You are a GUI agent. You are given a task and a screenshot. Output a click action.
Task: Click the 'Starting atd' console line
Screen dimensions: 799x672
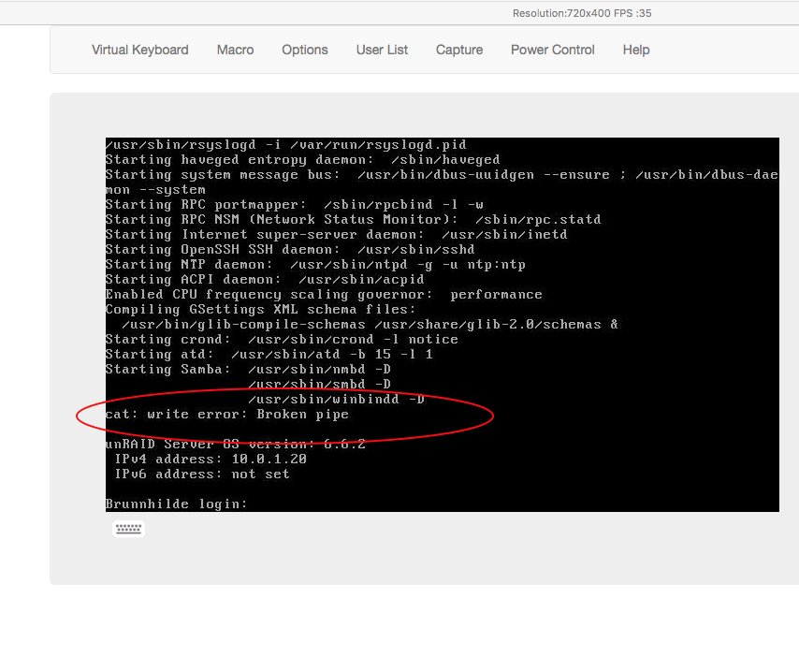(269, 355)
